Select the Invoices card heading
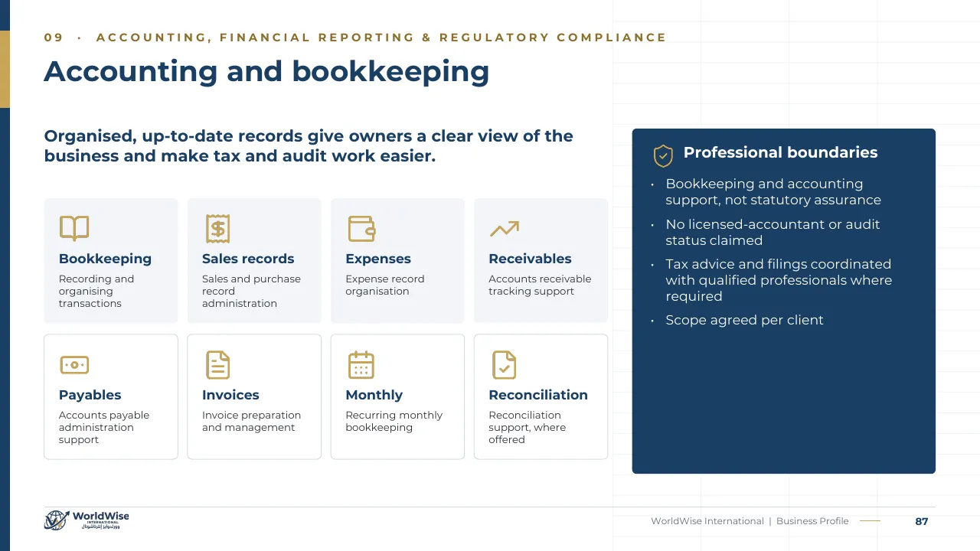The height and width of the screenshot is (551, 980). point(230,395)
